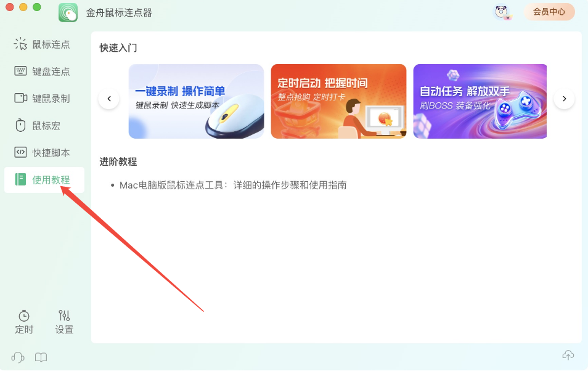Go to previous carousel slide
588x371 pixels.
coord(109,99)
